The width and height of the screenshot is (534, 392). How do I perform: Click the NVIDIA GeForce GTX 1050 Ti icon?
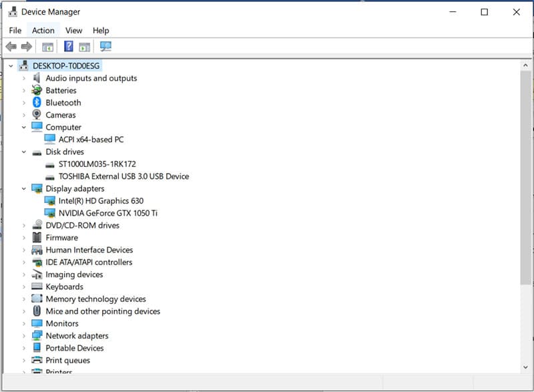coord(50,213)
